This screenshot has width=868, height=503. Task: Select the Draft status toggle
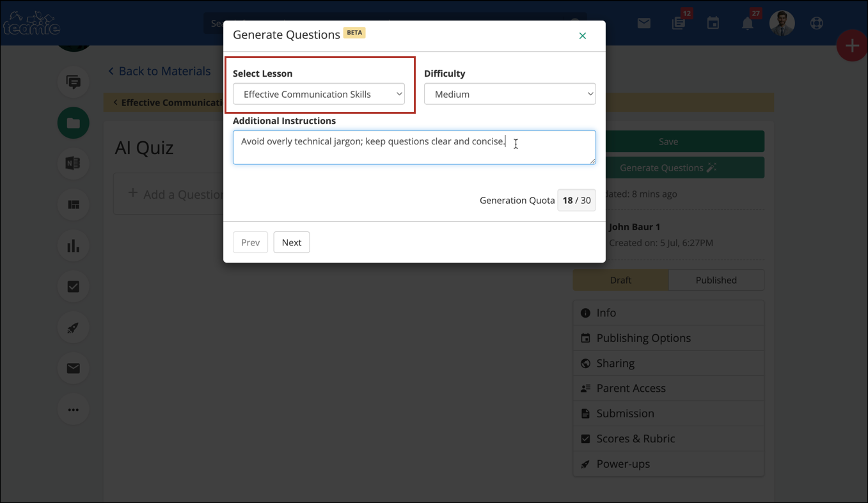click(620, 280)
